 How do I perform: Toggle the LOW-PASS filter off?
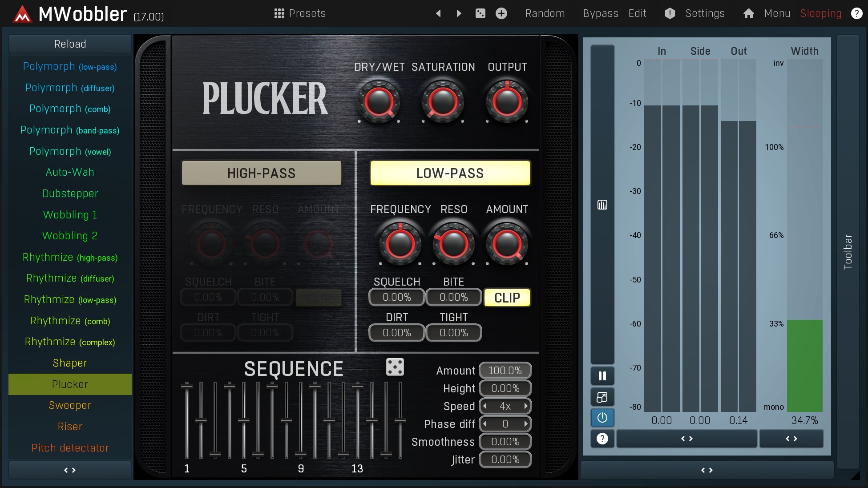450,173
